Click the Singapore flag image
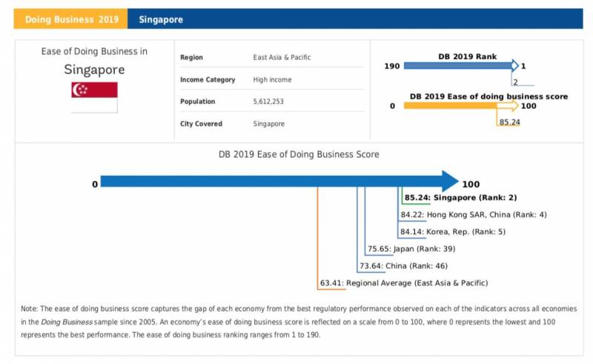This screenshot has width=593, height=364. pyautogui.click(x=94, y=97)
